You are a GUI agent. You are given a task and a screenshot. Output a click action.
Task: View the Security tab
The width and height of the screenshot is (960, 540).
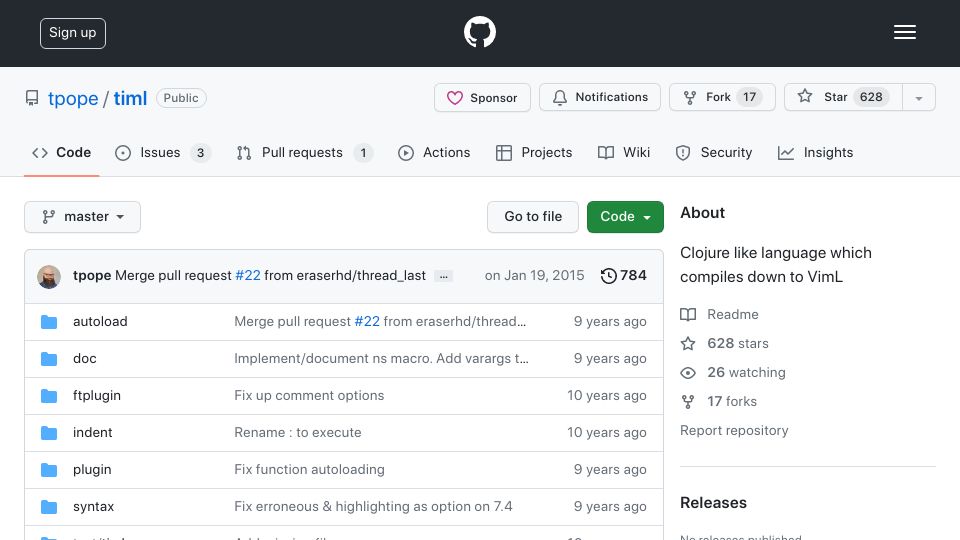(713, 153)
